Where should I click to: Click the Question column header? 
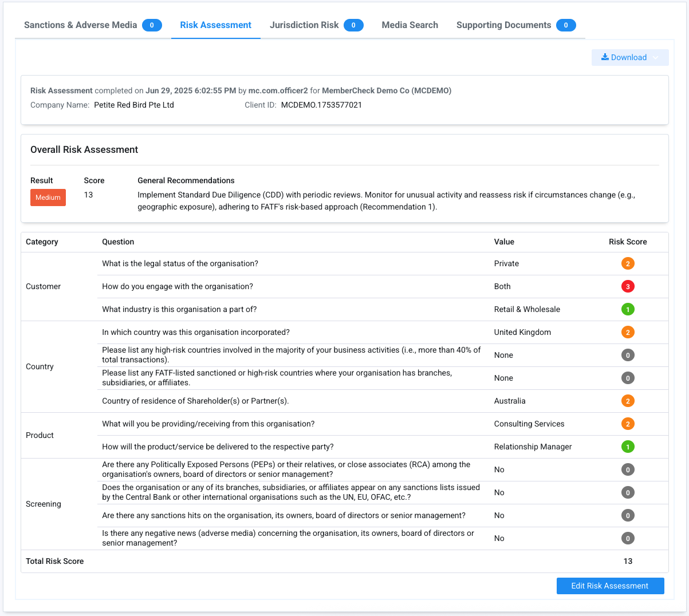(118, 242)
